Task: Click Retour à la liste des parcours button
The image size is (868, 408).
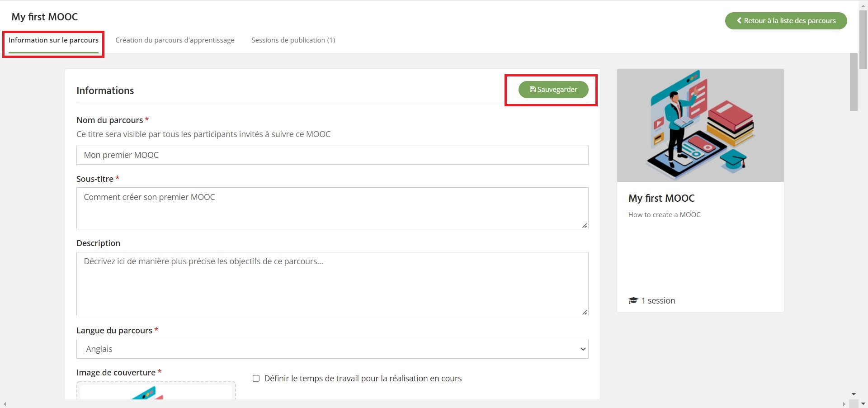Action: point(786,21)
